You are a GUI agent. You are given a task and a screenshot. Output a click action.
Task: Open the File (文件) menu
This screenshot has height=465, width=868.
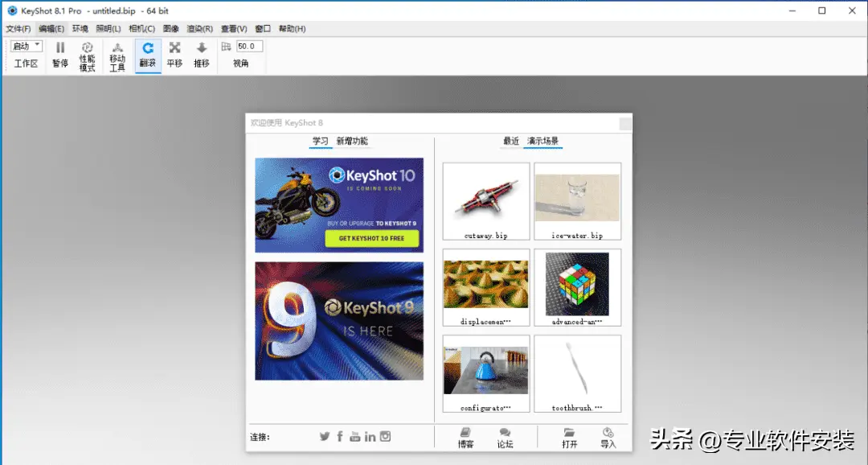pyautogui.click(x=18, y=29)
